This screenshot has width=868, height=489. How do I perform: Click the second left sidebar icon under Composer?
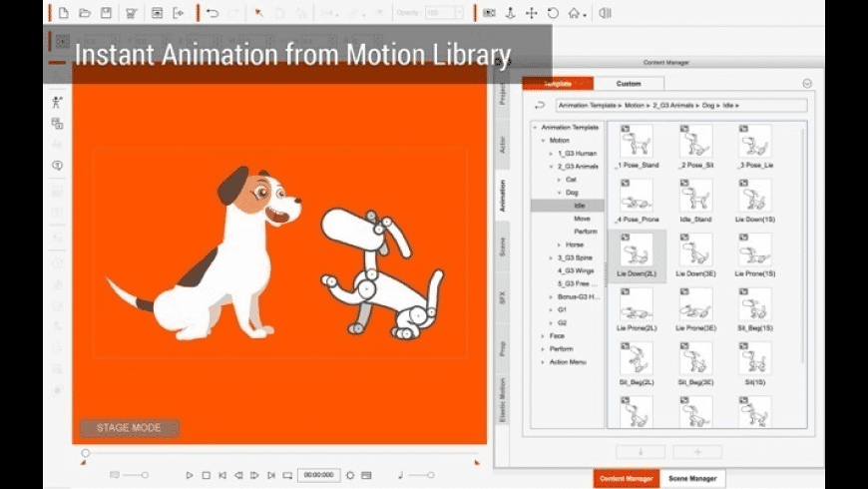(57, 124)
